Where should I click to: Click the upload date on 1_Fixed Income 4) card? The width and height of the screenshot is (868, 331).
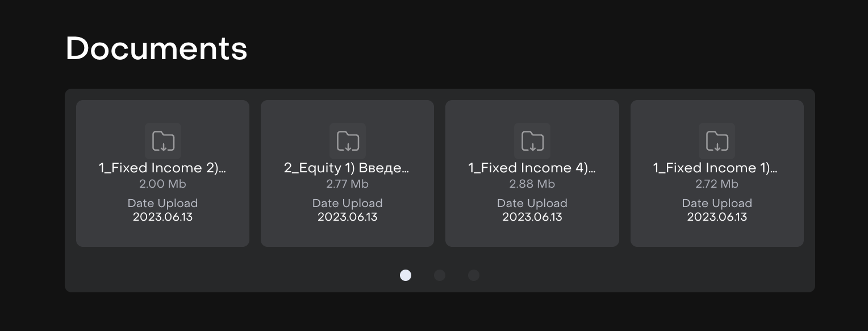click(x=532, y=217)
